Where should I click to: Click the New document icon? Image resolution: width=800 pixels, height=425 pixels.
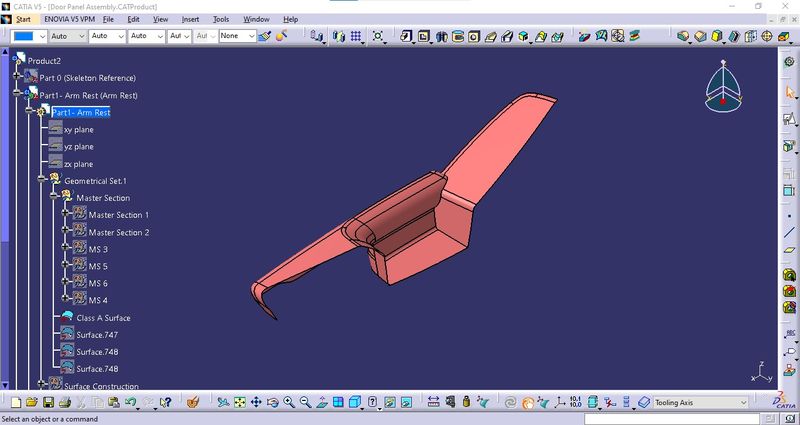click(16, 403)
